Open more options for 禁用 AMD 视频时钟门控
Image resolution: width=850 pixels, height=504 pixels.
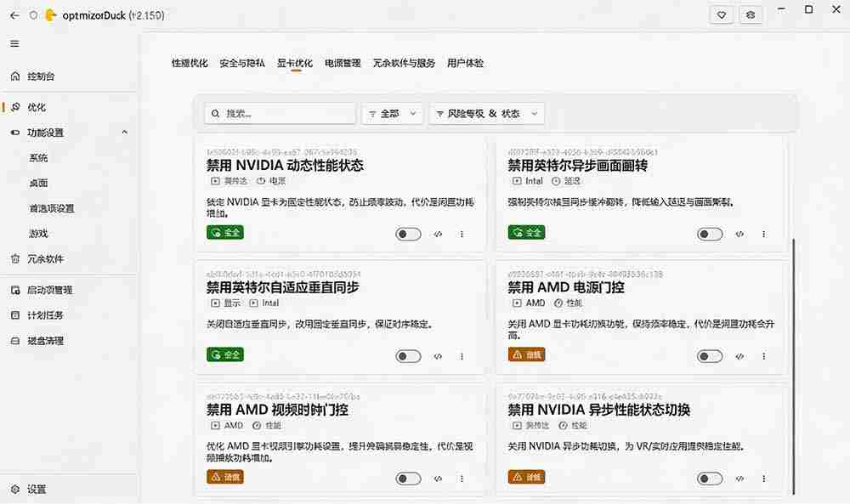point(462,479)
